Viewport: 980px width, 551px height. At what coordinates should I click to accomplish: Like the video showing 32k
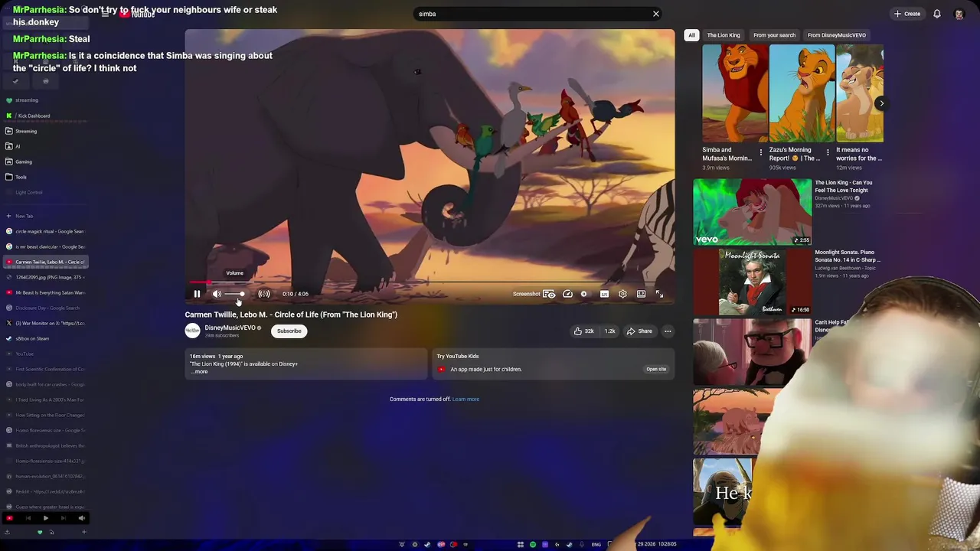tap(584, 331)
